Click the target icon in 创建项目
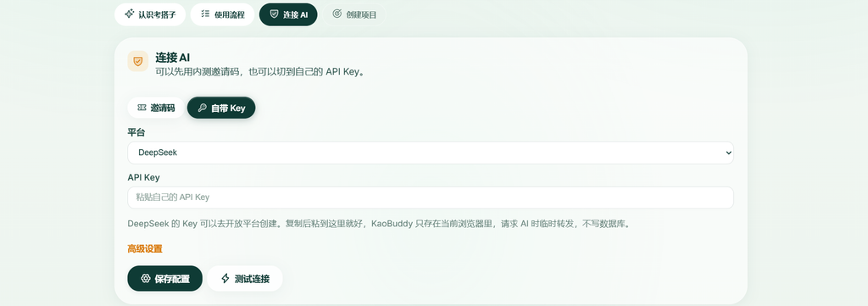This screenshot has width=868, height=306. point(337,14)
